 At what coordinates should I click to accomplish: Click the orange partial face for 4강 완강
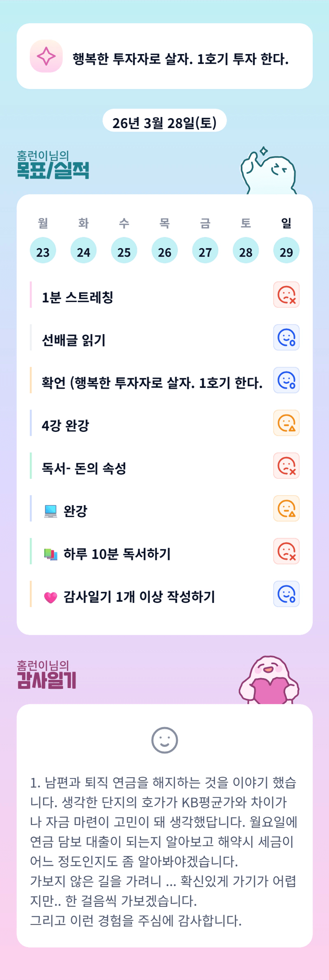pyautogui.click(x=286, y=423)
